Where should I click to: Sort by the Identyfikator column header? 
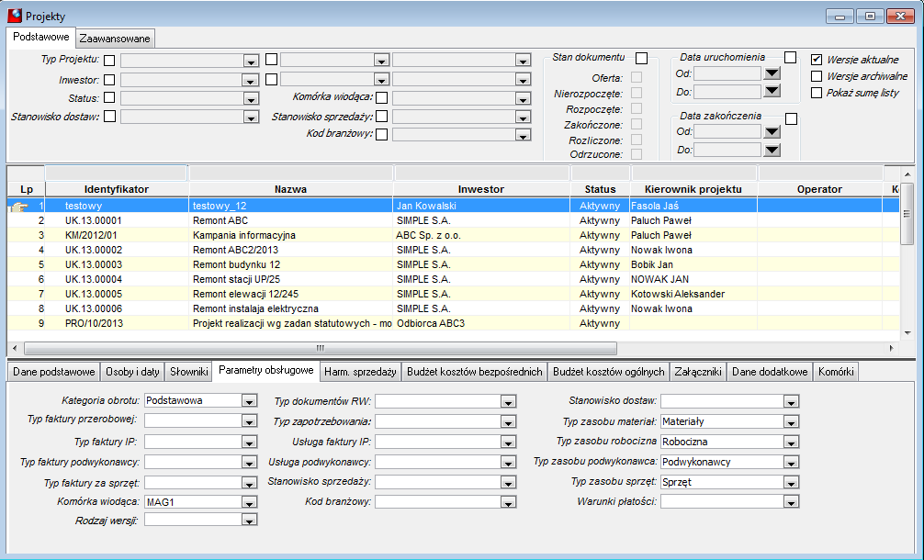(117, 189)
